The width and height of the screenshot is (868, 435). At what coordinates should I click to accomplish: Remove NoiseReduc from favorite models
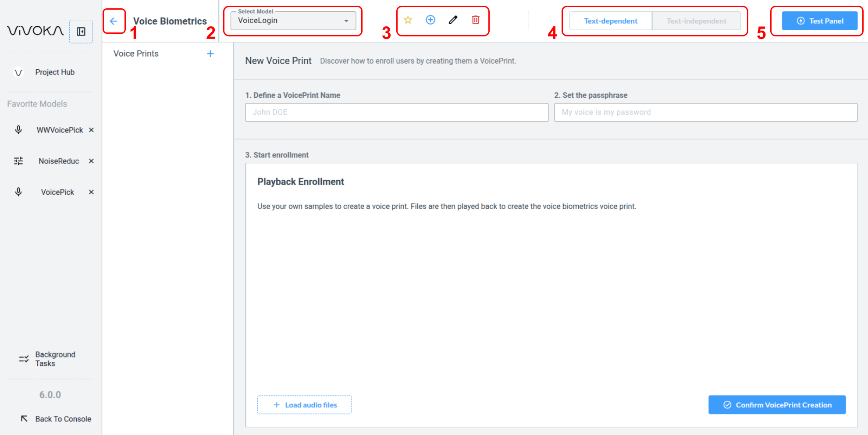point(91,161)
